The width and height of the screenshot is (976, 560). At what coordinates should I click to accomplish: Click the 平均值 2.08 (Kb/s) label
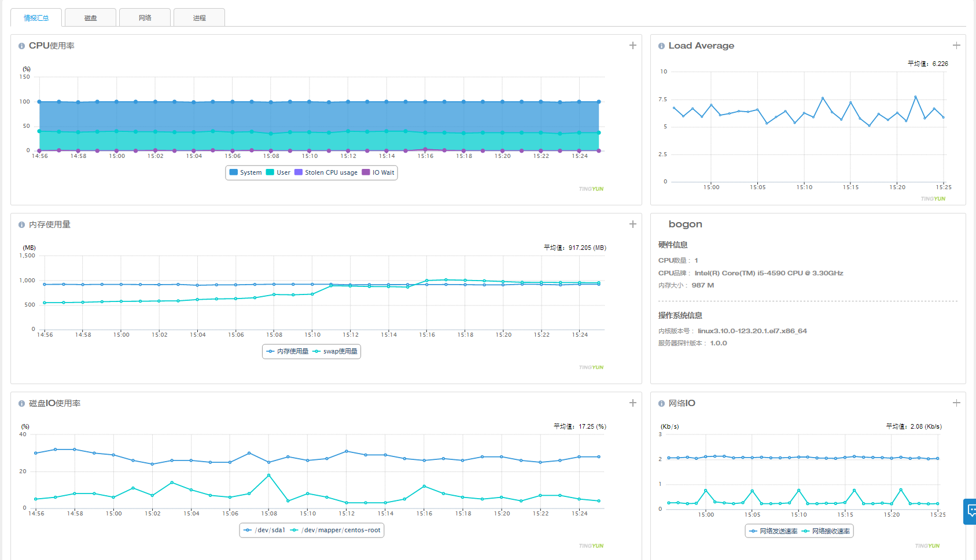[914, 426]
